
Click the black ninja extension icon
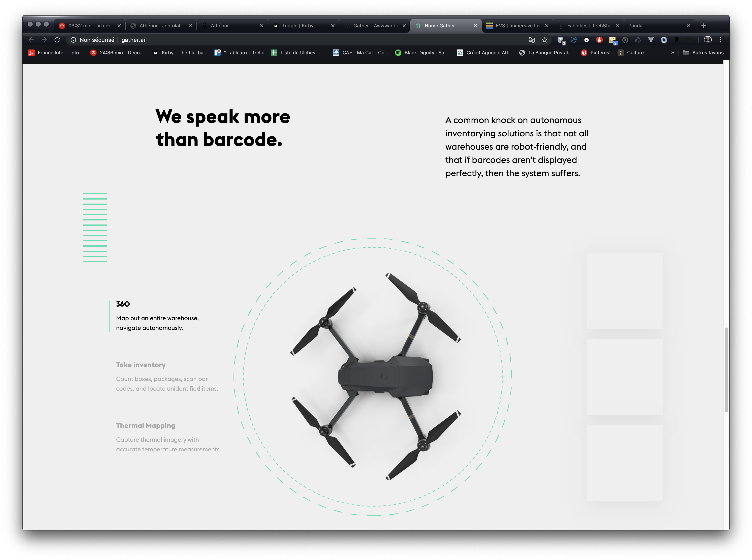677,40
